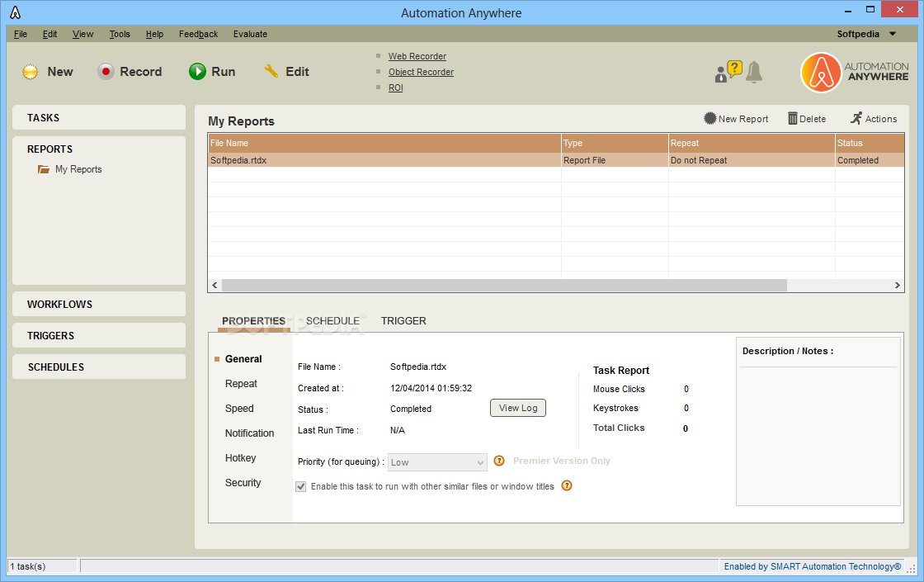Screen dimensions: 924x582
Task: Expand the Softpedia user dropdown
Action: click(x=892, y=34)
